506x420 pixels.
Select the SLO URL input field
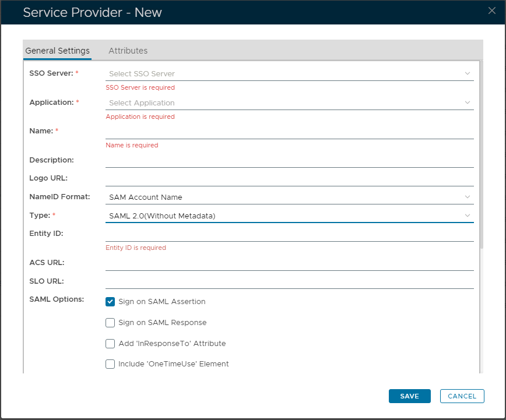(289, 282)
